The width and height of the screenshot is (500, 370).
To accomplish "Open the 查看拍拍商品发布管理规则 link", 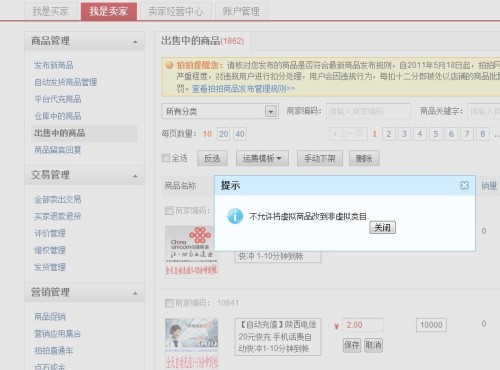I will coord(243,89).
